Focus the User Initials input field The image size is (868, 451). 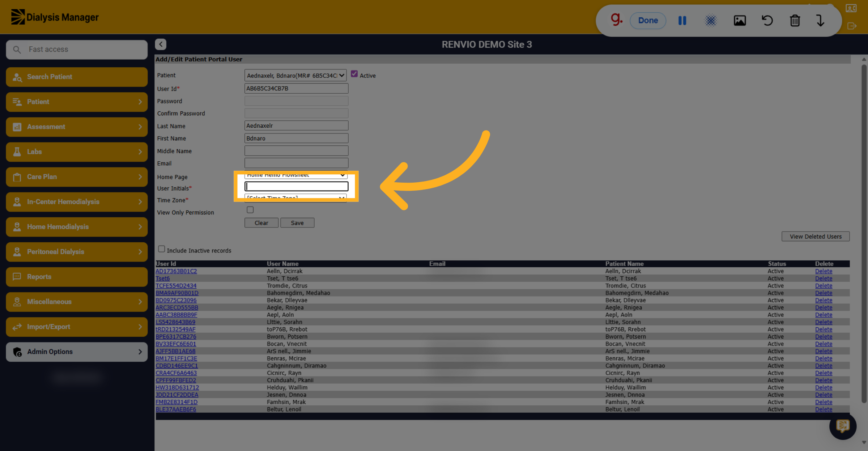click(297, 186)
